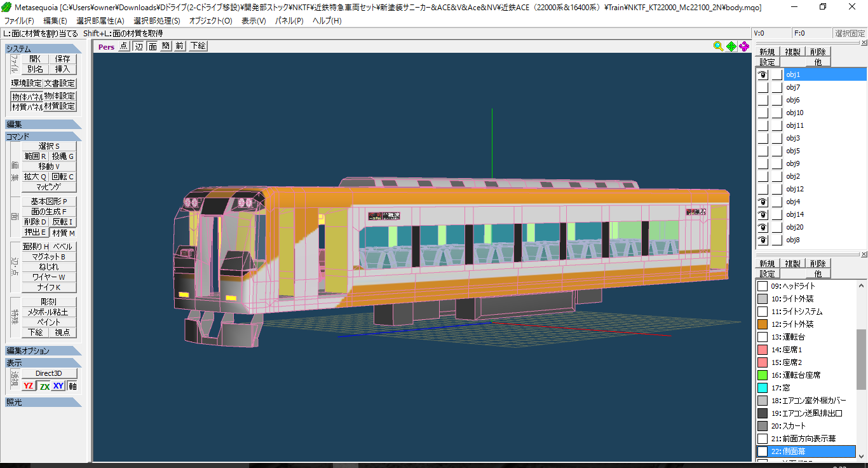Click the material list scrollbar thumb
The image size is (868, 468).
(x=862, y=359)
